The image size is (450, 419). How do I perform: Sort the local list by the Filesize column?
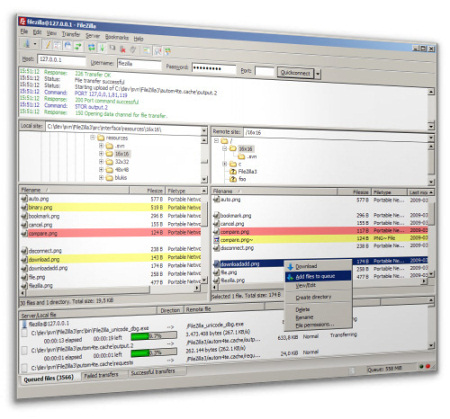click(147, 191)
